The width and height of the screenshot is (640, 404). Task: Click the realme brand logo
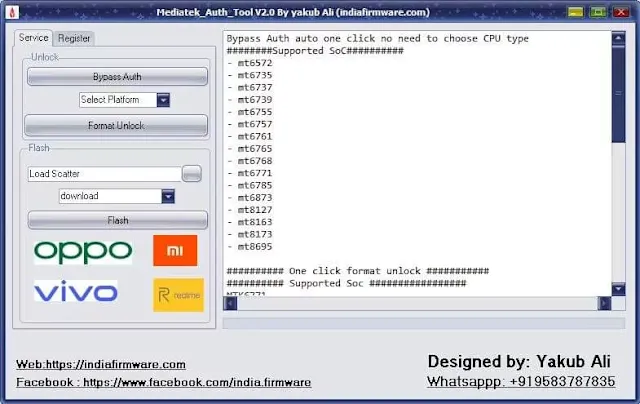pyautogui.click(x=178, y=295)
